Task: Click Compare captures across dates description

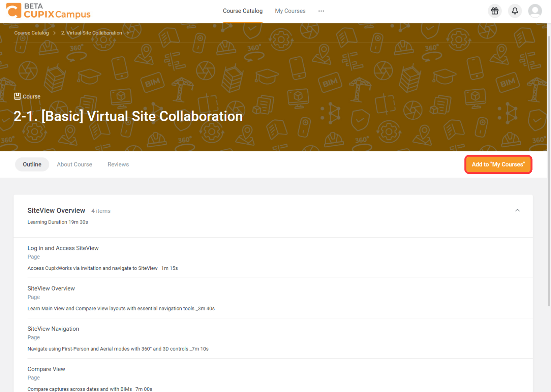Action: click(x=90, y=389)
